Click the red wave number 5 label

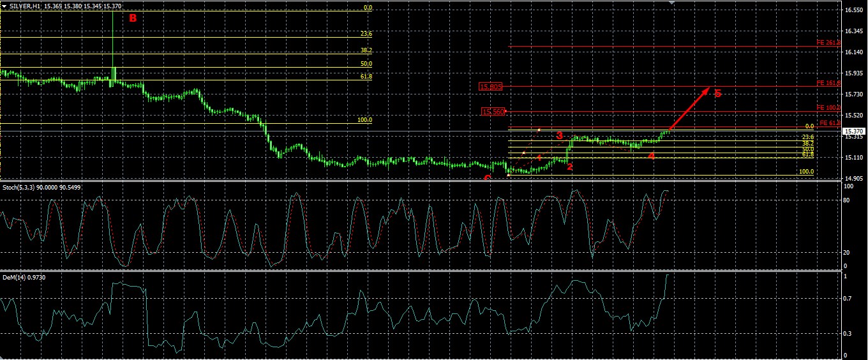[717, 94]
